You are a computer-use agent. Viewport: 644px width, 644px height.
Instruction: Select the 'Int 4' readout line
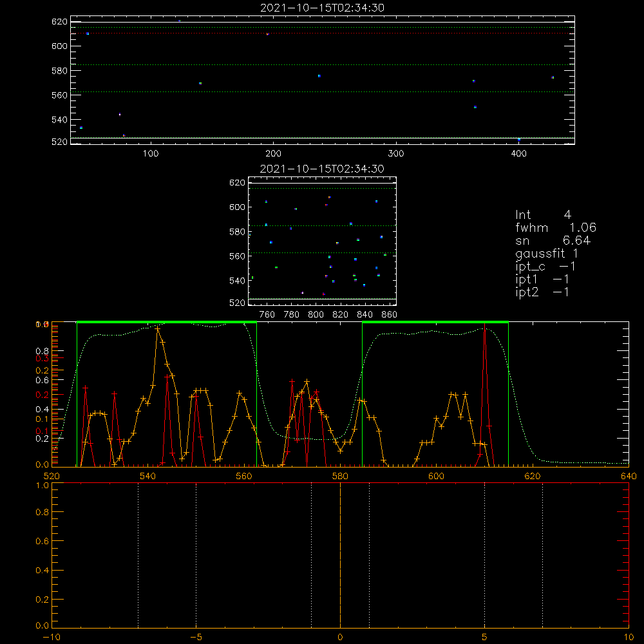click(x=543, y=215)
